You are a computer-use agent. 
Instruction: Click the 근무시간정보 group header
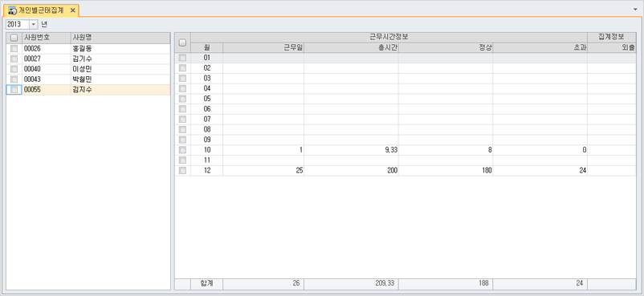[x=389, y=38]
